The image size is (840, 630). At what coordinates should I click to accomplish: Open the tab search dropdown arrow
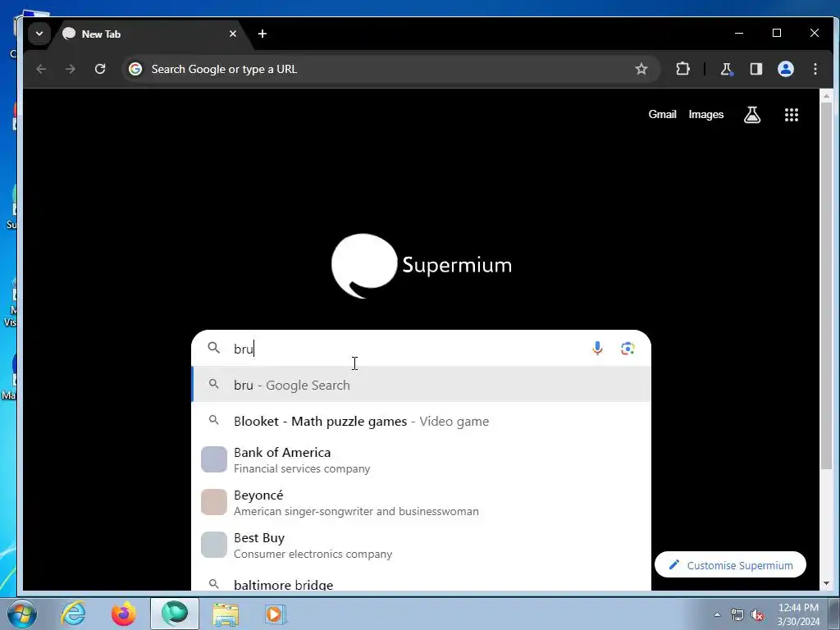[x=39, y=34]
